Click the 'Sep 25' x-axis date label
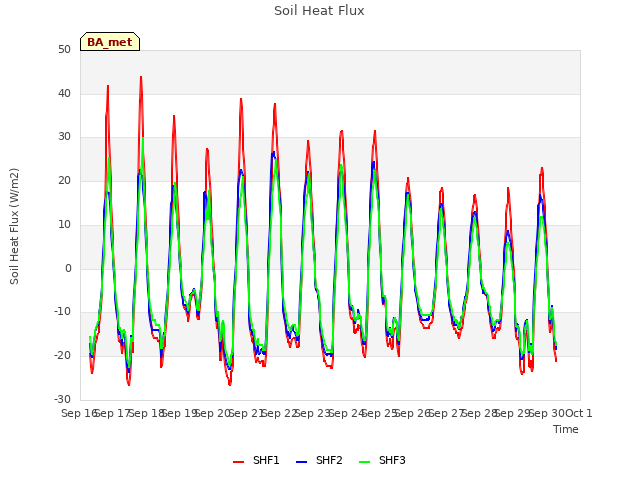 (380, 413)
